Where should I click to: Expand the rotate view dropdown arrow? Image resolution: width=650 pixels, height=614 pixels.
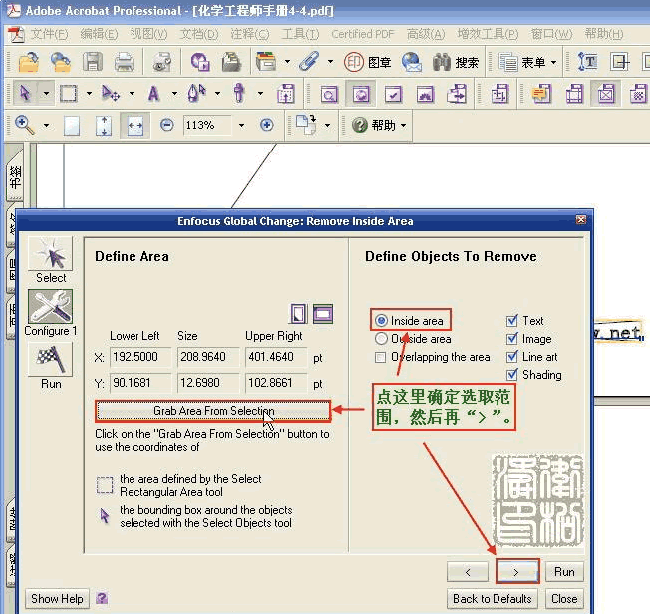pos(327,125)
